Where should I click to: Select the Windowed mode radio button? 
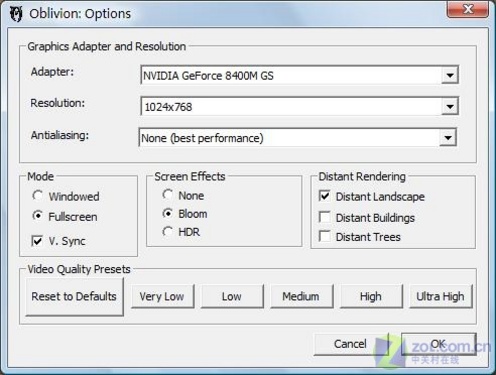point(66,196)
